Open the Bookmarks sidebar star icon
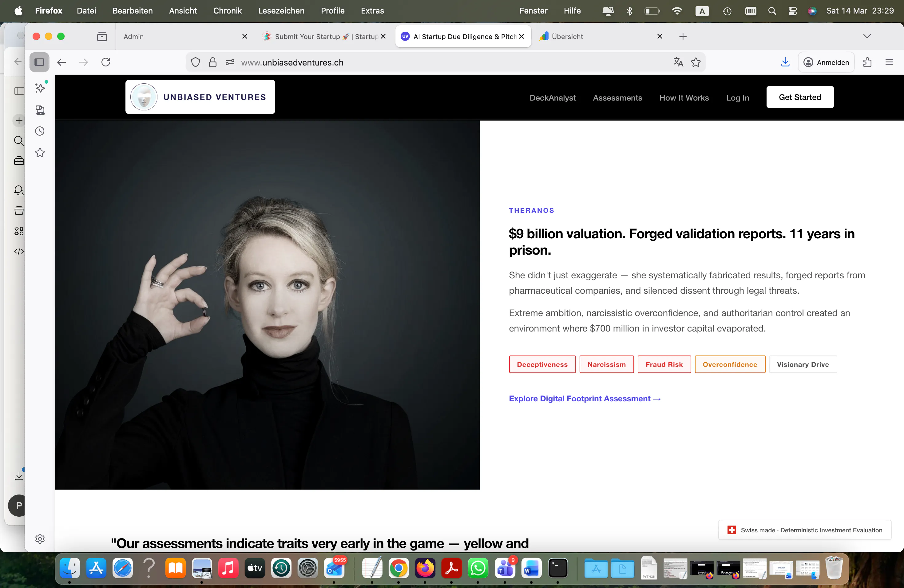The width and height of the screenshot is (904, 588). [x=40, y=153]
